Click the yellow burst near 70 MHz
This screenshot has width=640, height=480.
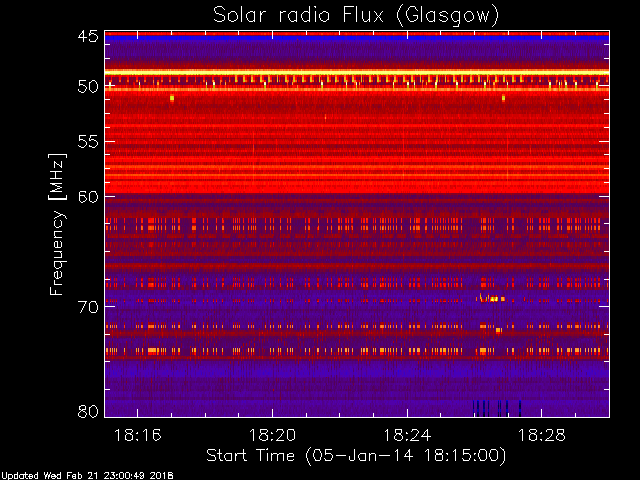tap(490, 298)
